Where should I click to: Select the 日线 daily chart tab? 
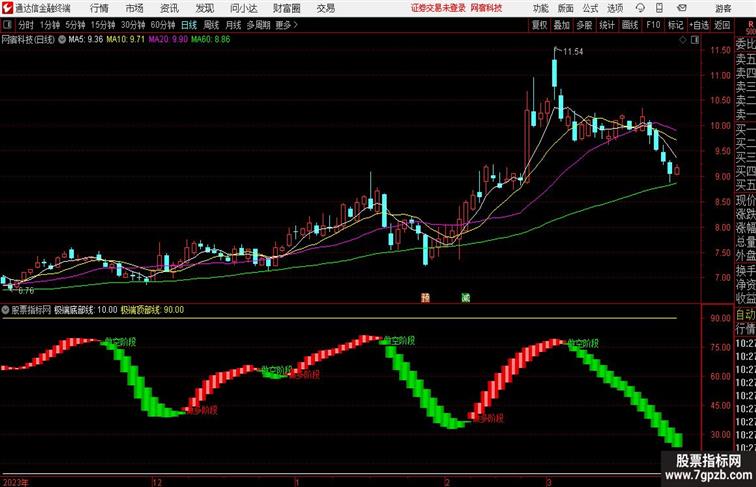pyautogui.click(x=189, y=25)
